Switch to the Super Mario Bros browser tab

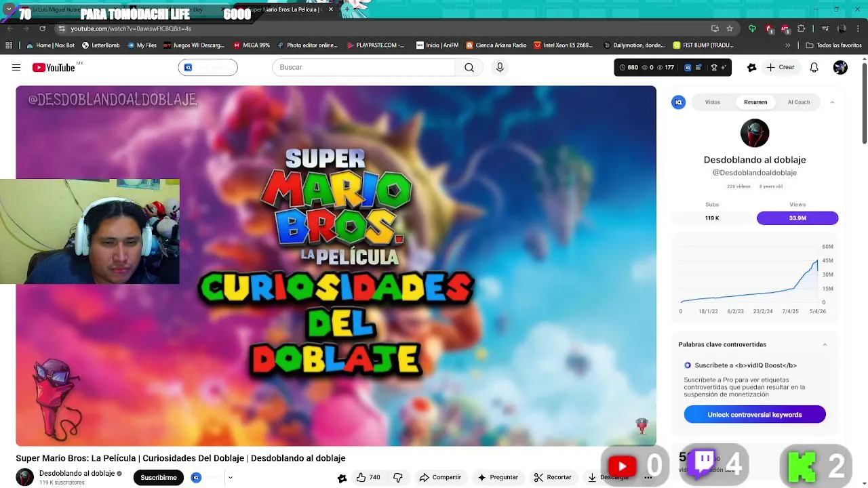[x=285, y=9]
